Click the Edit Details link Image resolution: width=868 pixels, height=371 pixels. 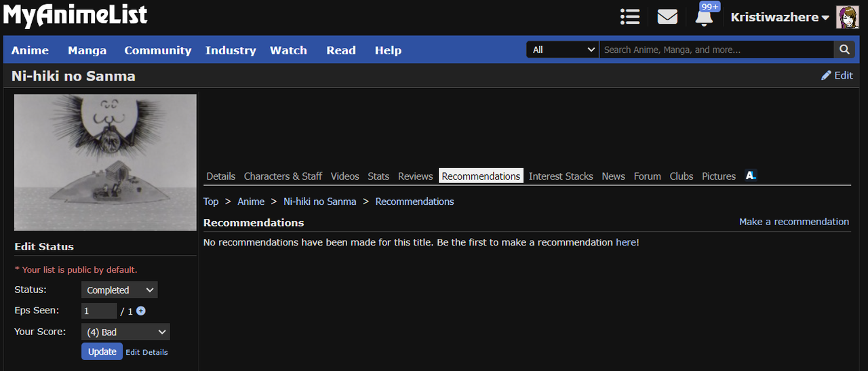146,352
